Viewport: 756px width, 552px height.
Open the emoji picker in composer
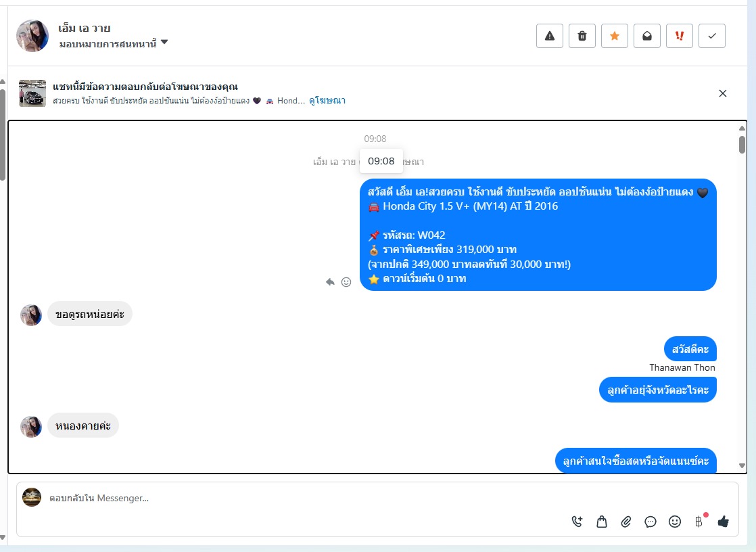pyautogui.click(x=675, y=522)
